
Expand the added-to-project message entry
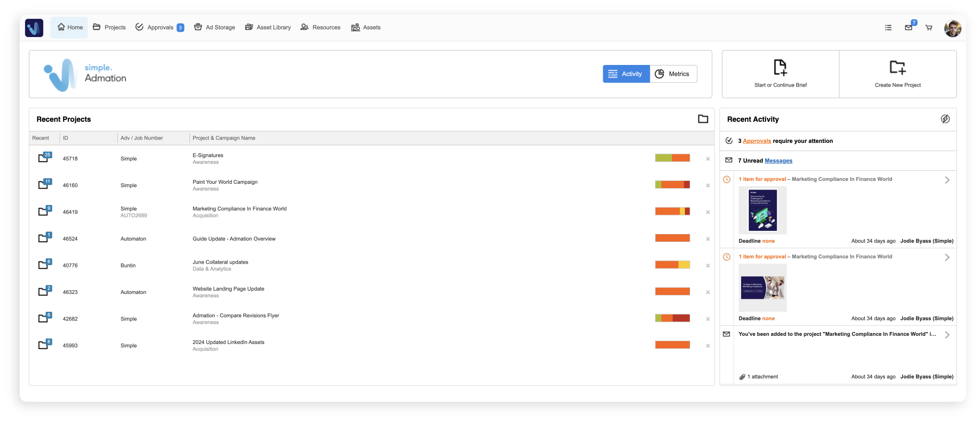click(x=947, y=335)
